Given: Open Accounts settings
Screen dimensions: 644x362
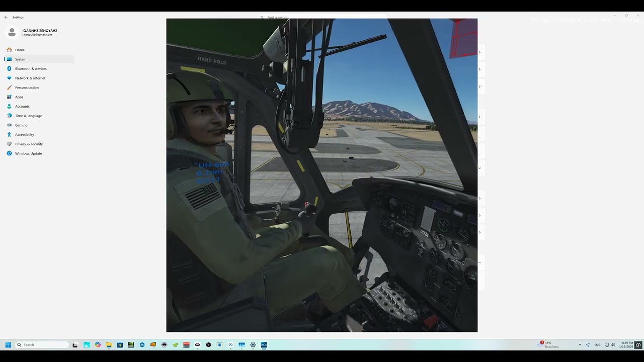Looking at the screenshot, I should pyautogui.click(x=39, y=106).
